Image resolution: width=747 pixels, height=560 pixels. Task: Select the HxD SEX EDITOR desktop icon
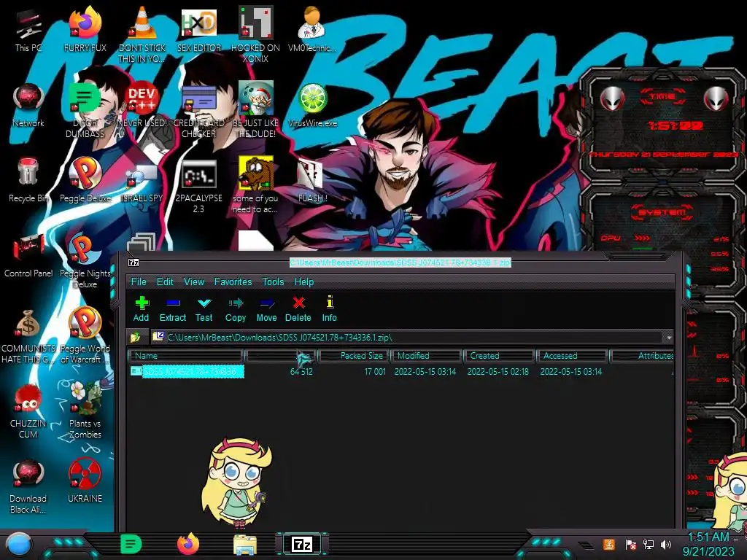point(198,31)
